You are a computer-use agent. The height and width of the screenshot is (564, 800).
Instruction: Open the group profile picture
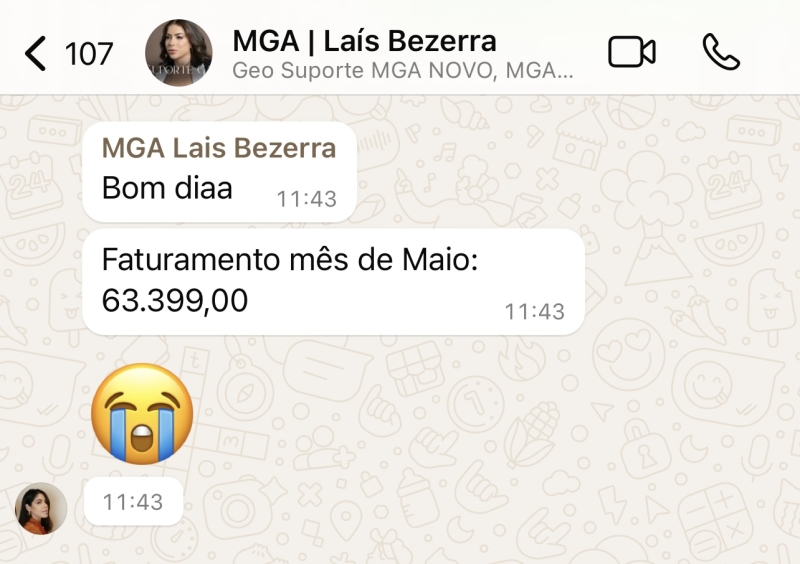point(179,53)
